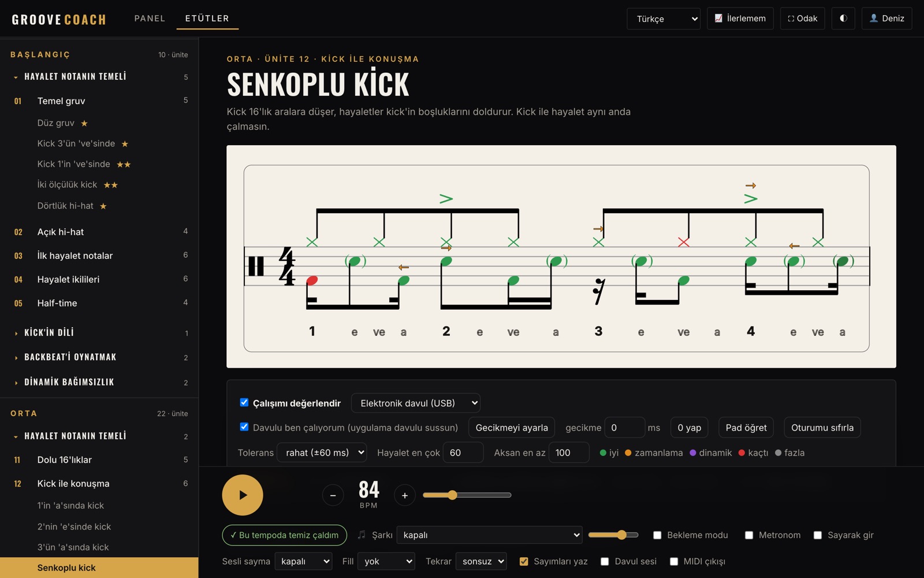
Task: Decrease tempo with the minus button
Action: pos(333,495)
